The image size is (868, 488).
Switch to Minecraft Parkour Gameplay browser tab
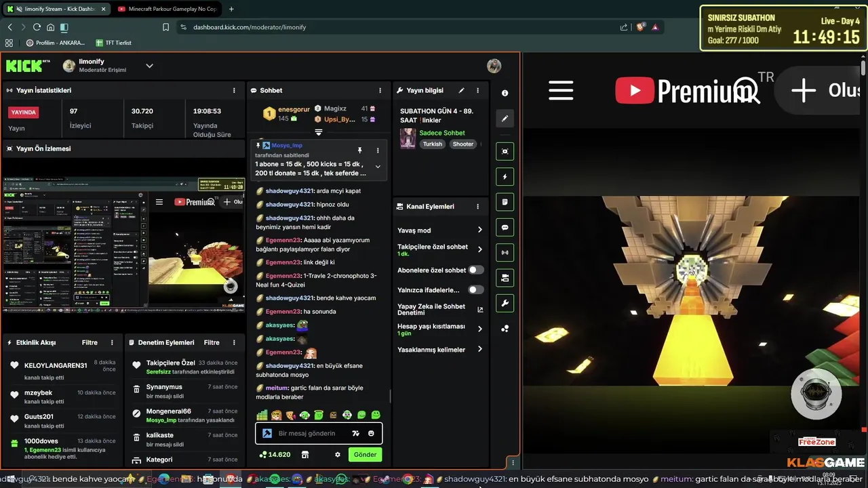tap(166, 9)
